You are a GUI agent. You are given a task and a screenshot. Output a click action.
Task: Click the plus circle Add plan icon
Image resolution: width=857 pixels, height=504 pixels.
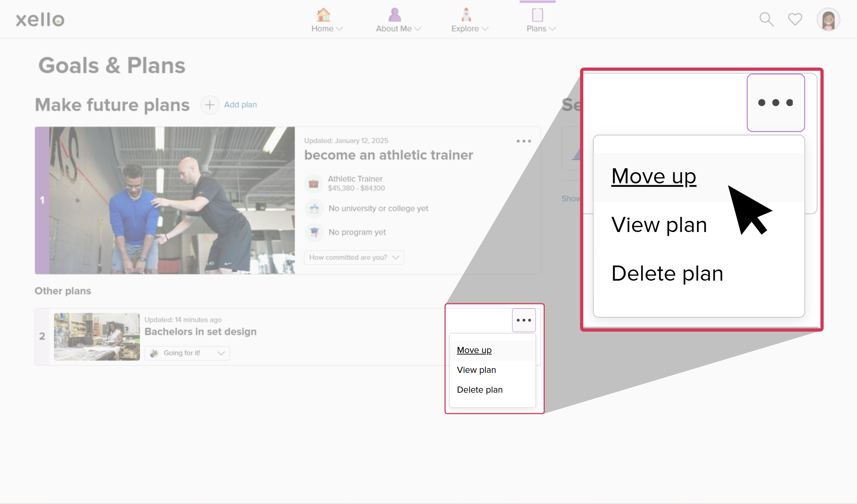coord(210,105)
